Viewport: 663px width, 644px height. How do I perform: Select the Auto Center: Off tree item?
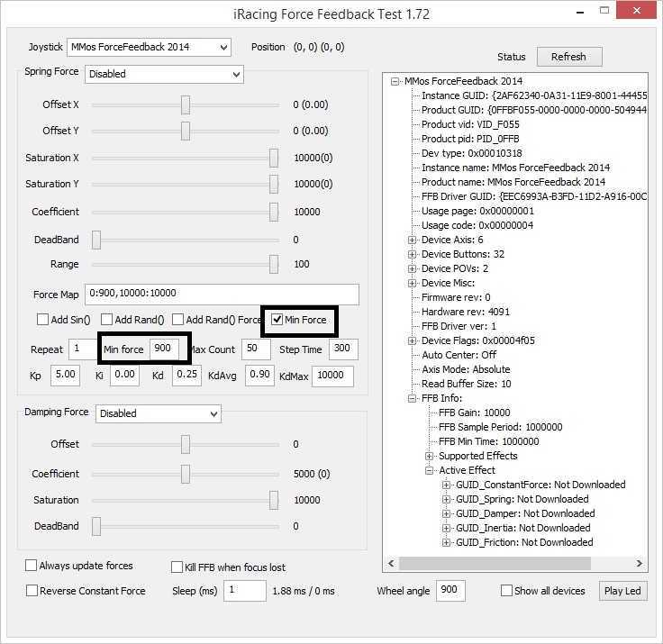click(x=459, y=355)
